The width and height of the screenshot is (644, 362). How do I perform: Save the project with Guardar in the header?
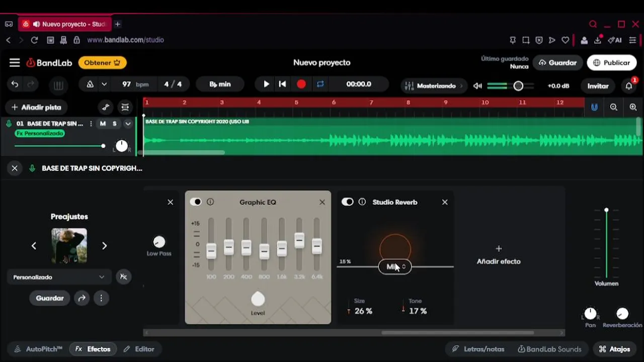pyautogui.click(x=557, y=63)
